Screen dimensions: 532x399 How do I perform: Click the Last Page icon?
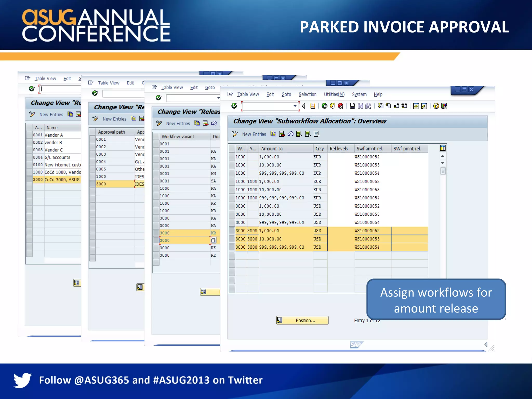[404, 106]
